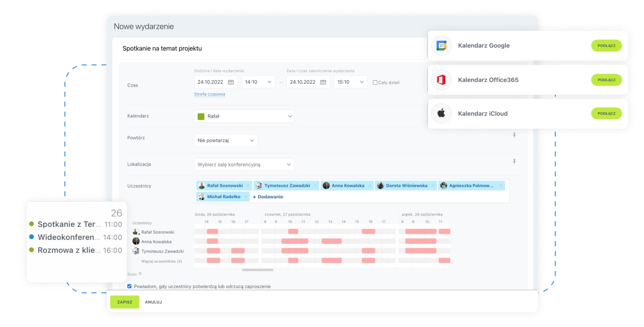Click the Apple iCloud calendar icon
644x327 pixels.
click(441, 113)
